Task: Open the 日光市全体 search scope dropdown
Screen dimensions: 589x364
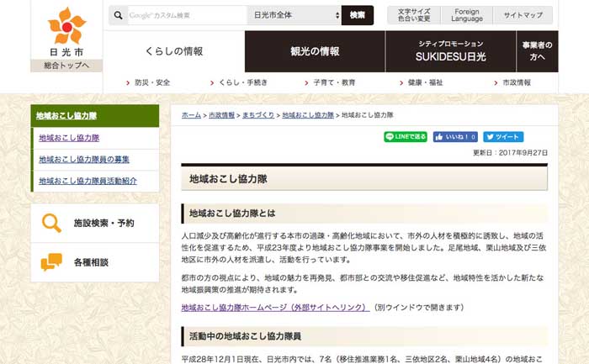Action: 296,15
